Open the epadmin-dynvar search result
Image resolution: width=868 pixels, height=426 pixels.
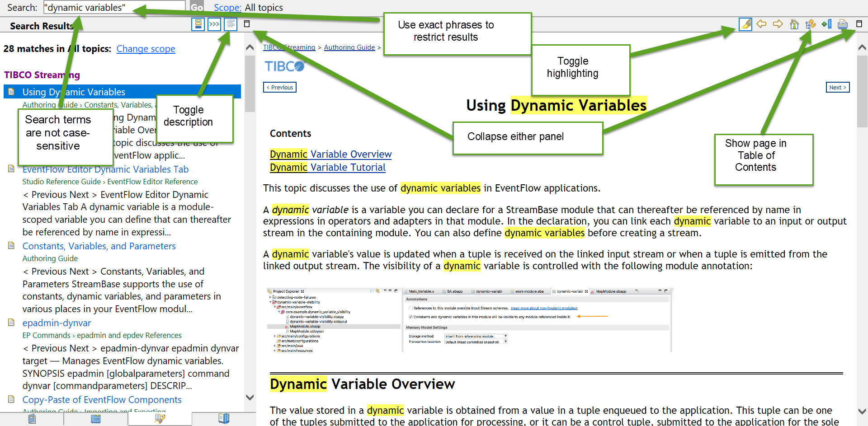(x=57, y=323)
